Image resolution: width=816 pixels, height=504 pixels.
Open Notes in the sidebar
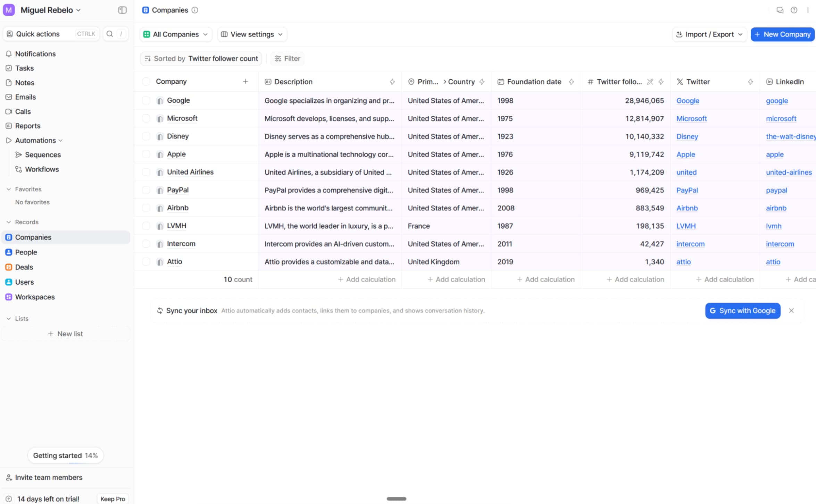[25, 83]
